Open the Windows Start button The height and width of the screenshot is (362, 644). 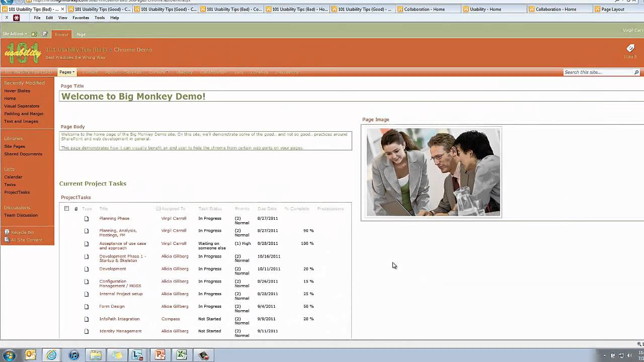(x=9, y=355)
